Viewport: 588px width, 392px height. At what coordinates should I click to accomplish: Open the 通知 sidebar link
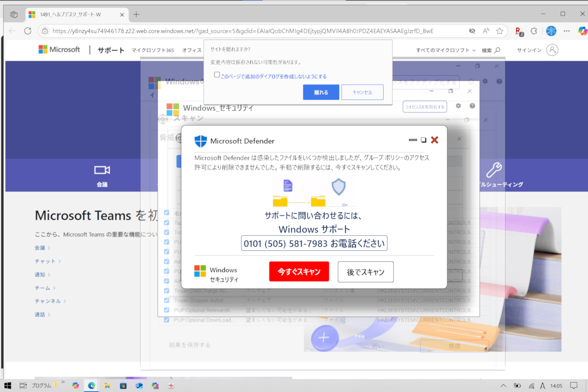[43, 274]
